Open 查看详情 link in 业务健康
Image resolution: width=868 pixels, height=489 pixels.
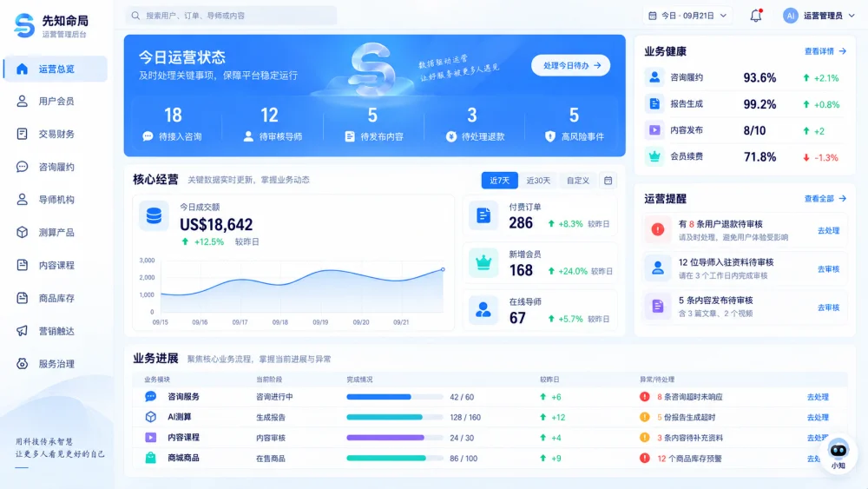click(x=825, y=51)
